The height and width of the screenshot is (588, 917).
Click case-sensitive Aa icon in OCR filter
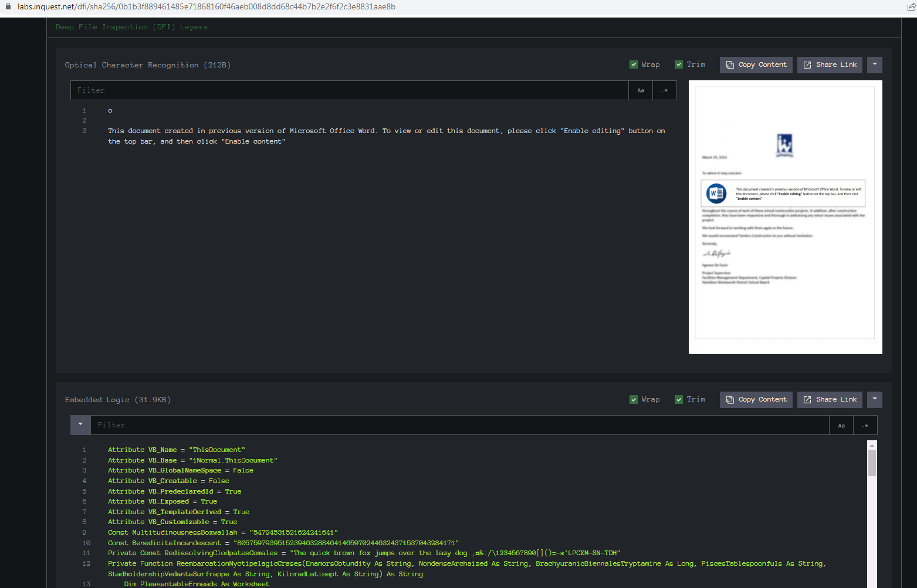[641, 90]
